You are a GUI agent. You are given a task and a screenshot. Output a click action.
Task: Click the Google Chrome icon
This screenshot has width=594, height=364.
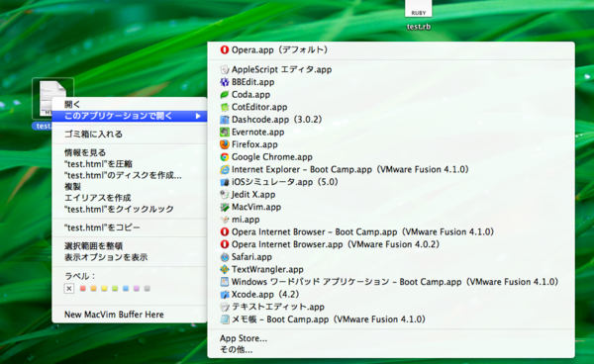click(x=225, y=157)
